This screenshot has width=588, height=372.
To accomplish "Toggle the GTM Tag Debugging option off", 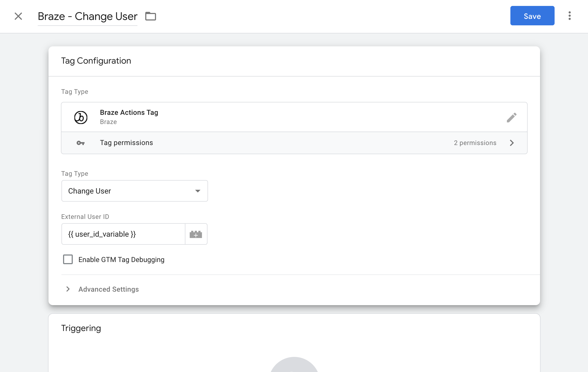I will 68,259.
